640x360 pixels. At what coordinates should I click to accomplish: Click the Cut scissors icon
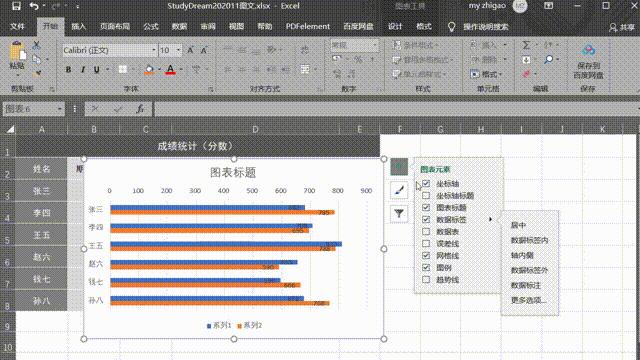(x=36, y=45)
